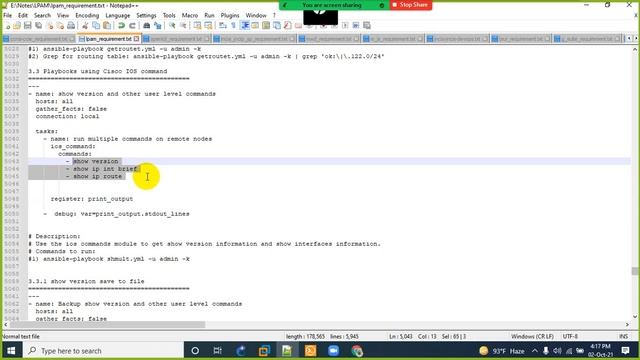
Task: Click the Function List toolbar icon
Action: 287,26
